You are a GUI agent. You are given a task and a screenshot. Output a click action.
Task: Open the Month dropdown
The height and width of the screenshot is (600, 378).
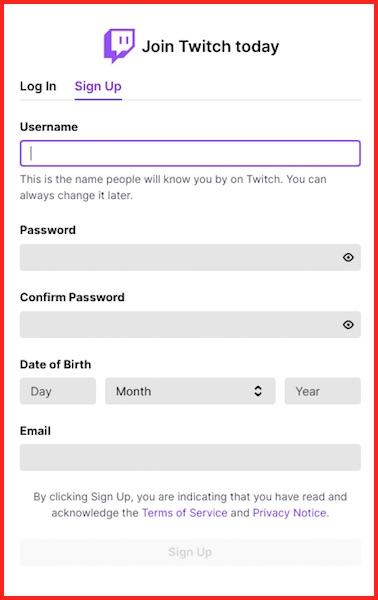tap(190, 391)
